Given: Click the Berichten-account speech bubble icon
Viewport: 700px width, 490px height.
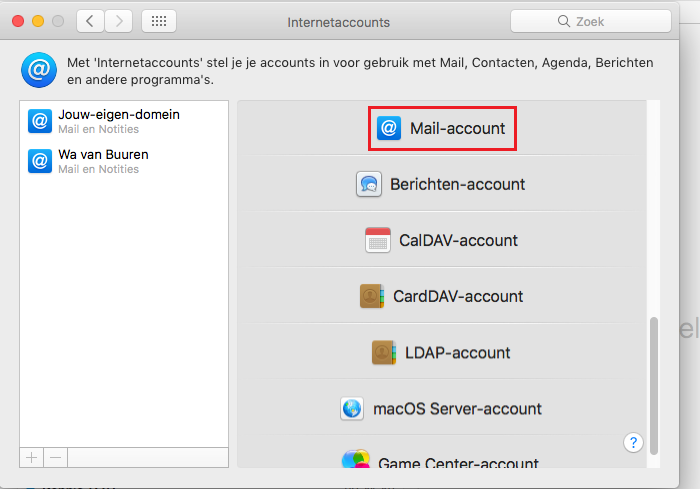Looking at the screenshot, I should [369, 184].
